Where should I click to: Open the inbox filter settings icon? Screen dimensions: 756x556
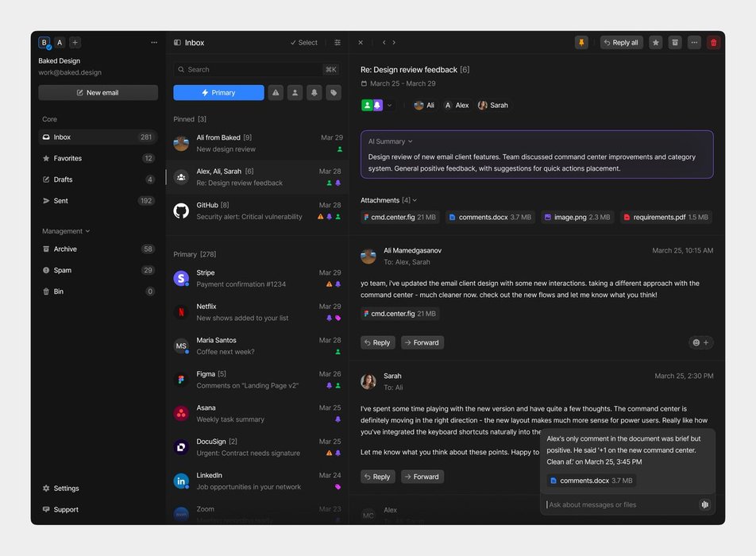point(337,42)
